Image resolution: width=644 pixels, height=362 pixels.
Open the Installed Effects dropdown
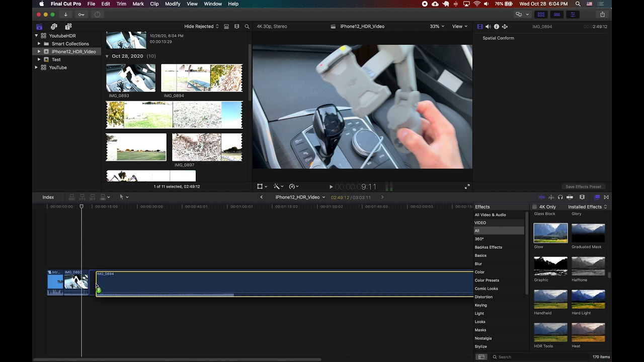pos(588,207)
